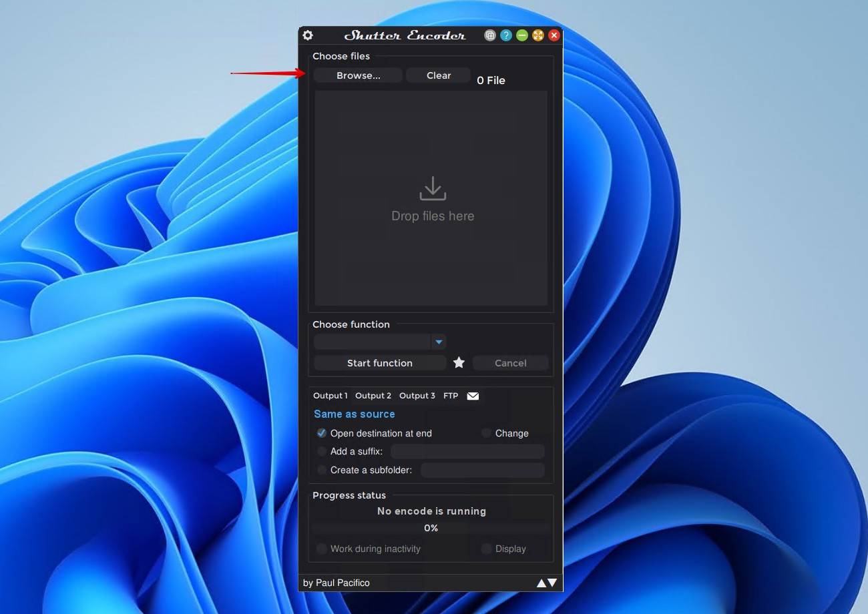
Task: Click No encode is running status
Action: (x=431, y=511)
